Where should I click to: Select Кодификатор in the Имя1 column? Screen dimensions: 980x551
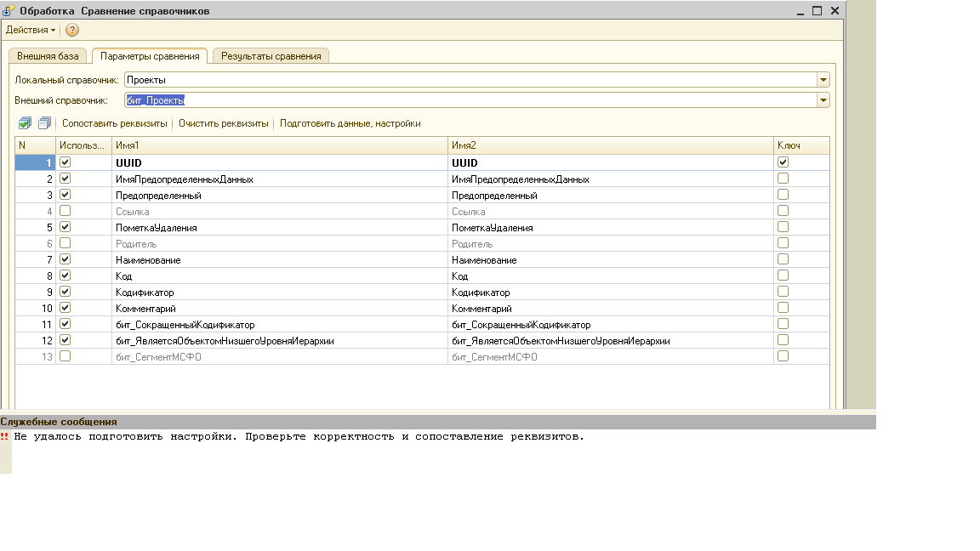tap(280, 293)
